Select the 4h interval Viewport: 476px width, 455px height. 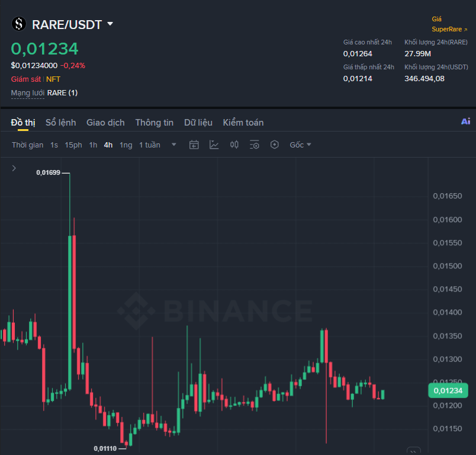pos(108,145)
